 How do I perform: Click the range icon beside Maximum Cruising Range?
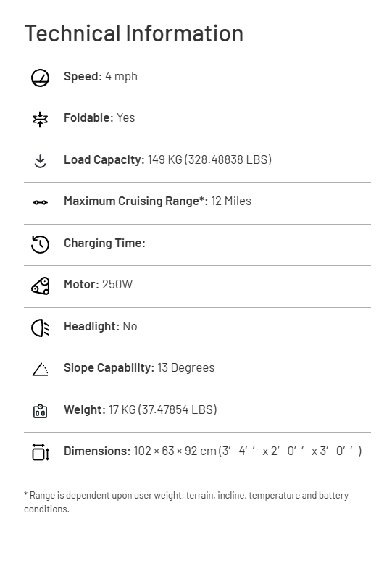pyautogui.click(x=40, y=202)
